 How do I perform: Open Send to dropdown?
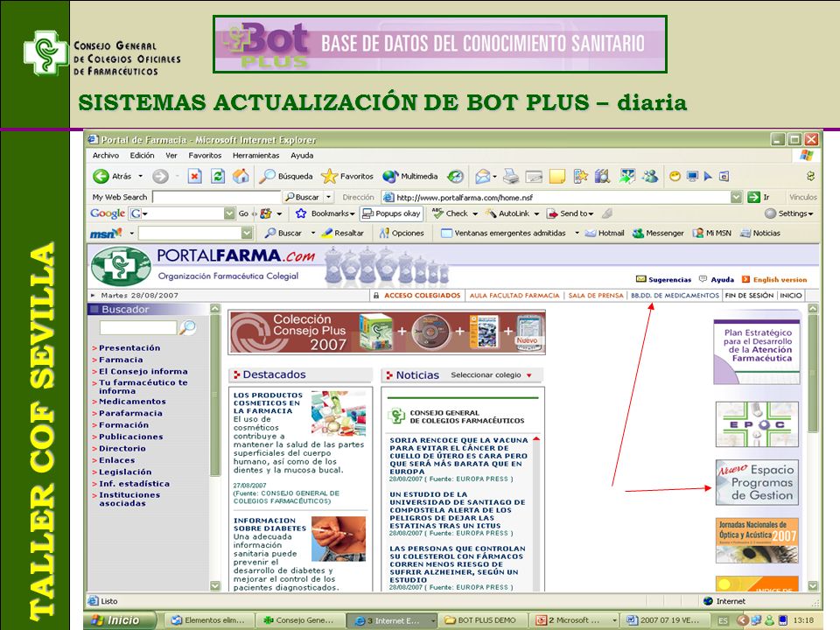click(x=570, y=213)
